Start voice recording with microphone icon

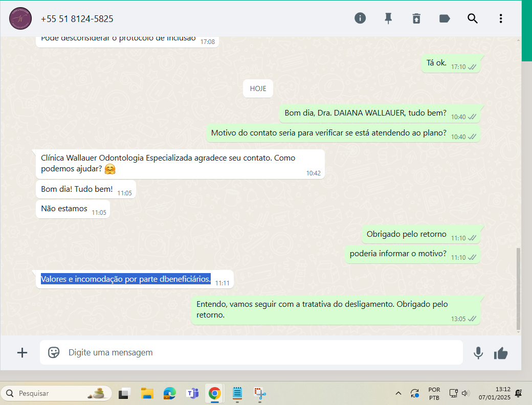pyautogui.click(x=478, y=353)
